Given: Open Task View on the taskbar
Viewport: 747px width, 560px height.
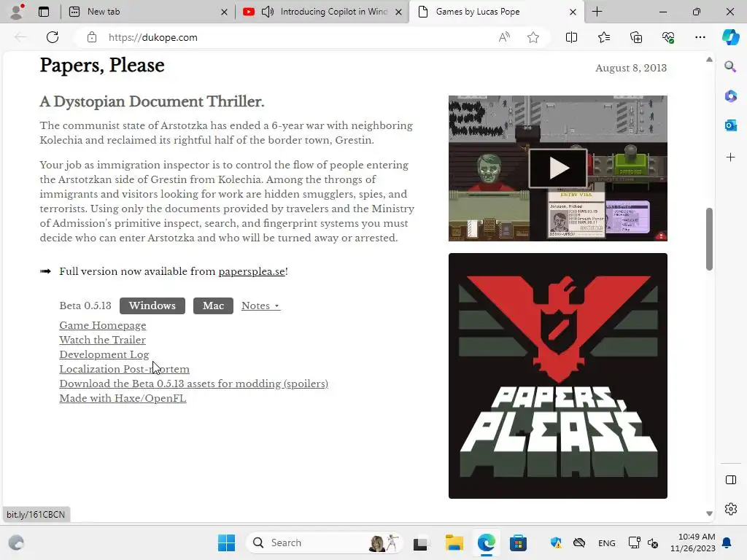Looking at the screenshot, I should (x=420, y=542).
